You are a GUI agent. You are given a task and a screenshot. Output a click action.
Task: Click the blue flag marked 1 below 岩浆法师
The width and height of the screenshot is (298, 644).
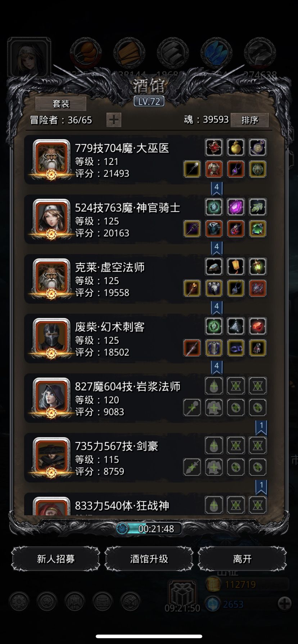(x=261, y=427)
